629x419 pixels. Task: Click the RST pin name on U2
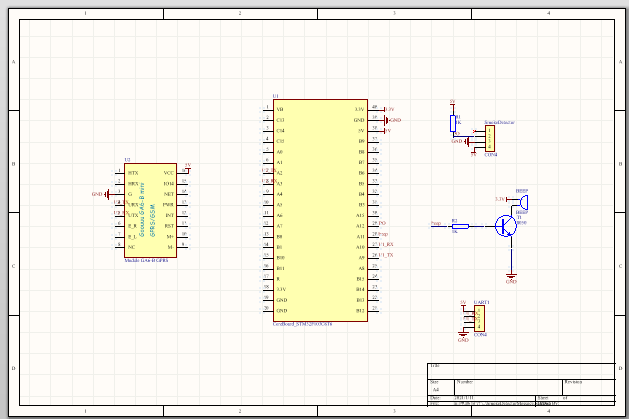pyautogui.click(x=170, y=226)
